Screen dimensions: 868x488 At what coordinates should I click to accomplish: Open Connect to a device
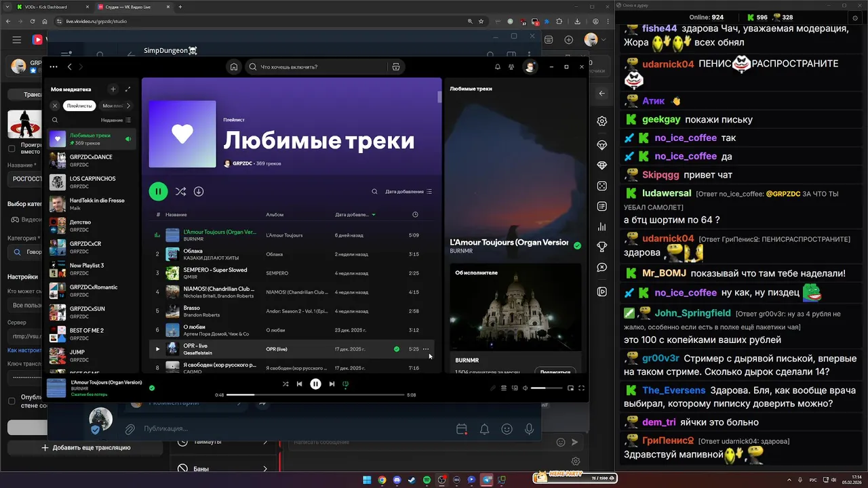pyautogui.click(x=515, y=388)
